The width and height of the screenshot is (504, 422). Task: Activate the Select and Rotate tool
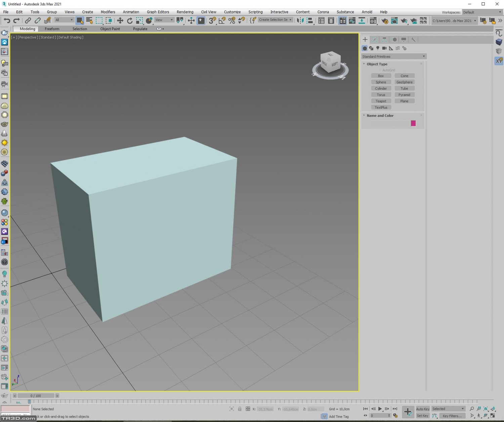pyautogui.click(x=130, y=20)
